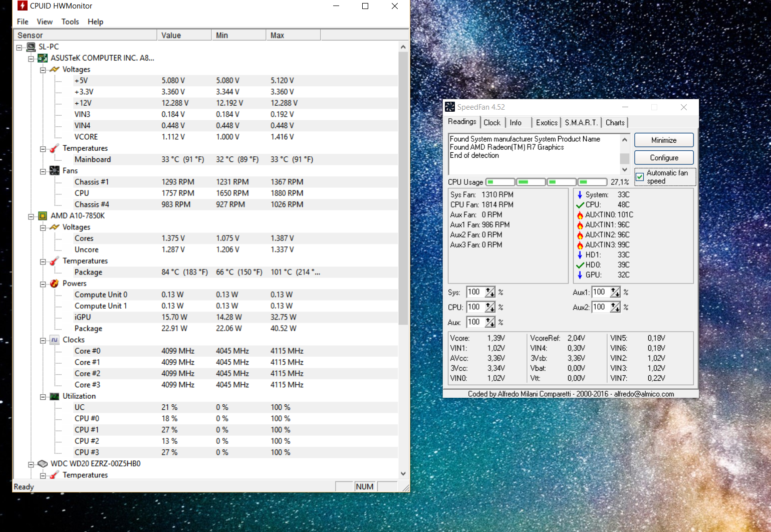Click the HWMonitor vertical scrollbar down arrow
The image size is (771, 532).
coord(403,473)
